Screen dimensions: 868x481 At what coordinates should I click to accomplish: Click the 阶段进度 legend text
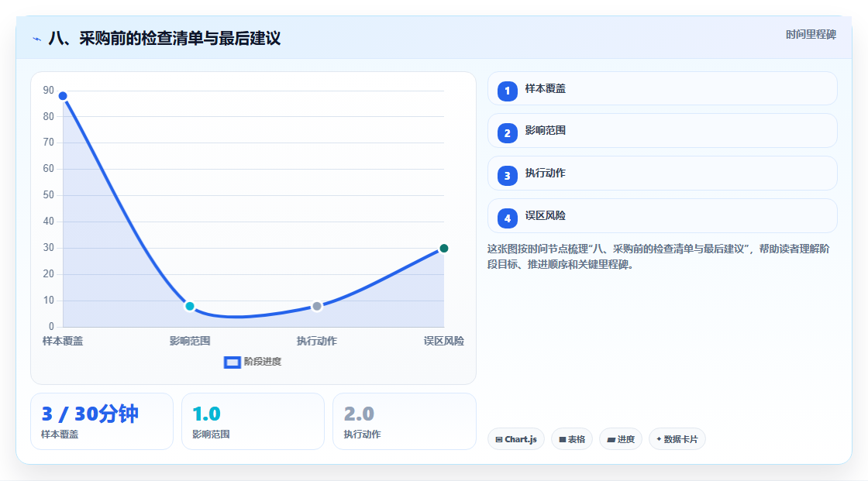(x=263, y=362)
